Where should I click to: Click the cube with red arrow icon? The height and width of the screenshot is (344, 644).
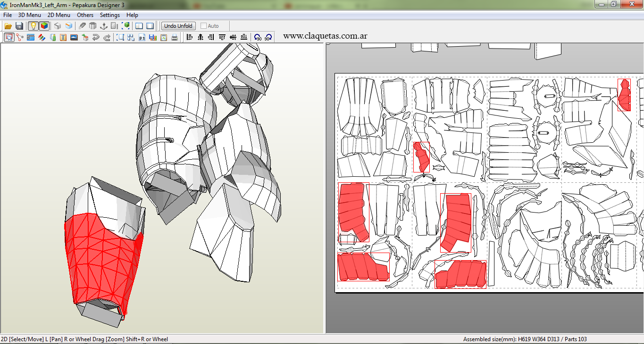[x=85, y=37]
